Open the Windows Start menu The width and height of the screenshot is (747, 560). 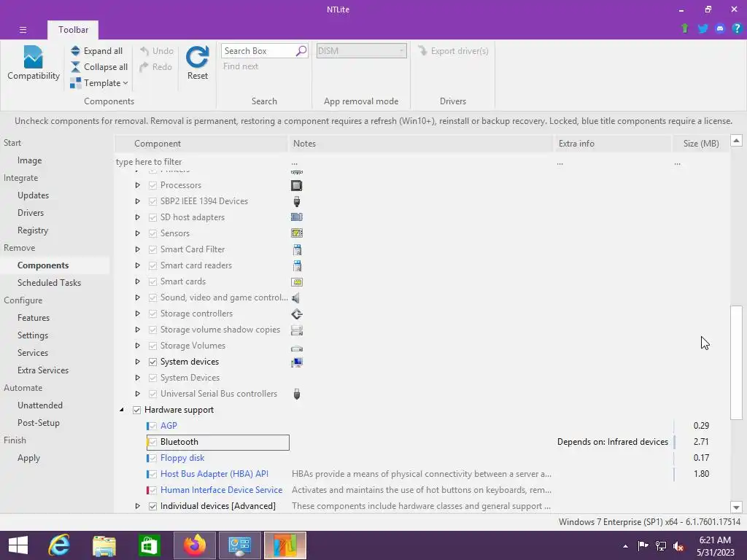[x=18, y=545]
